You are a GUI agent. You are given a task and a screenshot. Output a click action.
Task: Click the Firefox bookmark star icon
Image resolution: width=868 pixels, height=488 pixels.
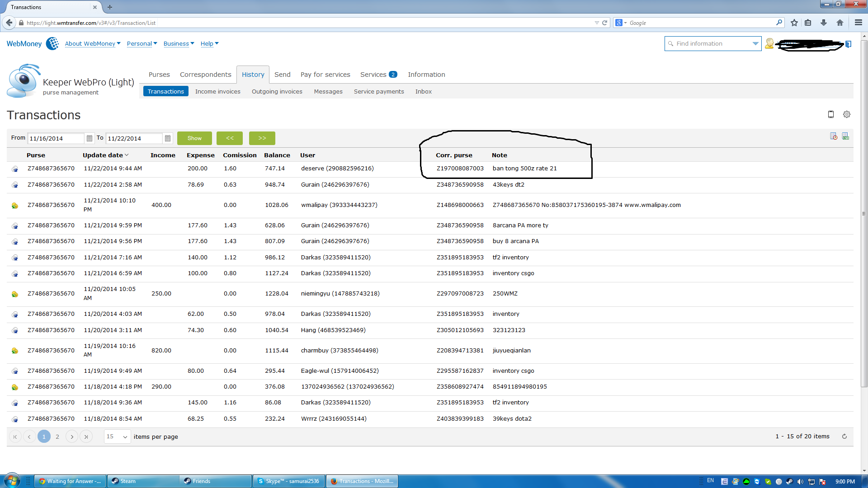point(794,23)
